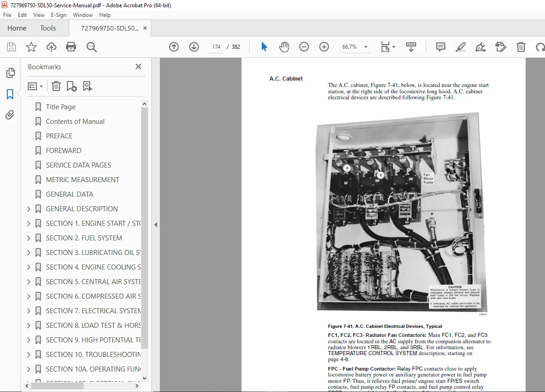Expand GENERAL DESCRIPTION bookmark
The height and width of the screenshot is (392, 545).
(29, 209)
